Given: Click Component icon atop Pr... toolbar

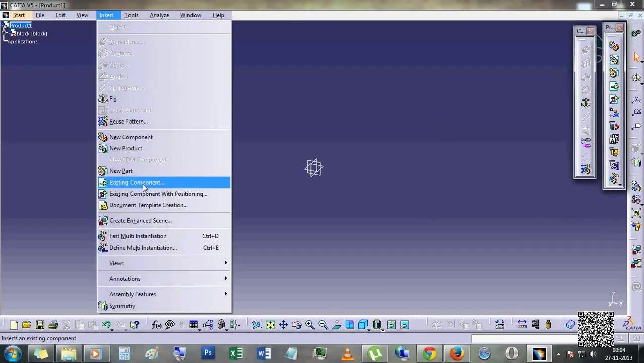Looking at the screenshot, I should point(614,47).
